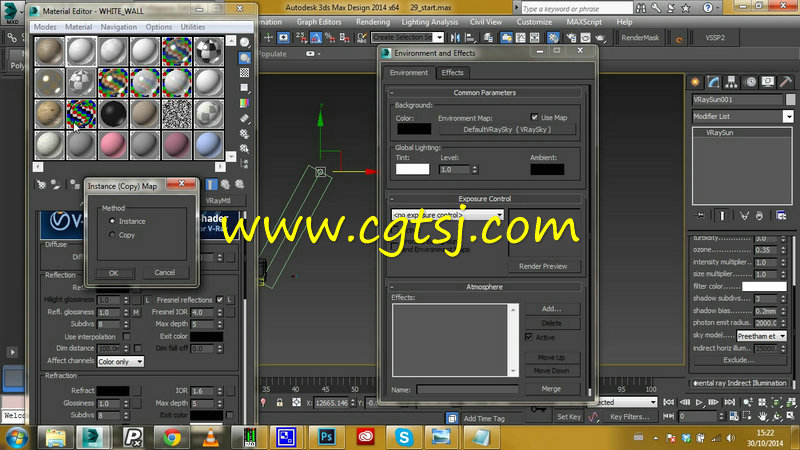Select the Copy radio button
The image size is (800, 450).
click(x=112, y=235)
